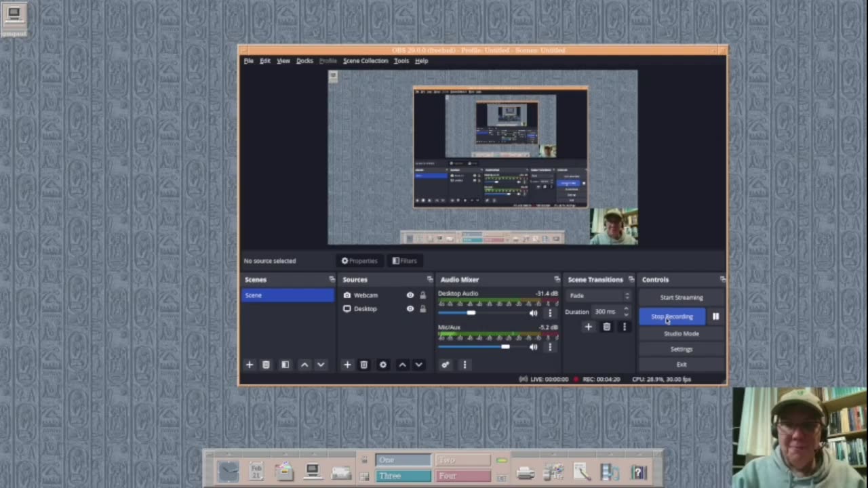Move scene up with arrow

point(304,365)
